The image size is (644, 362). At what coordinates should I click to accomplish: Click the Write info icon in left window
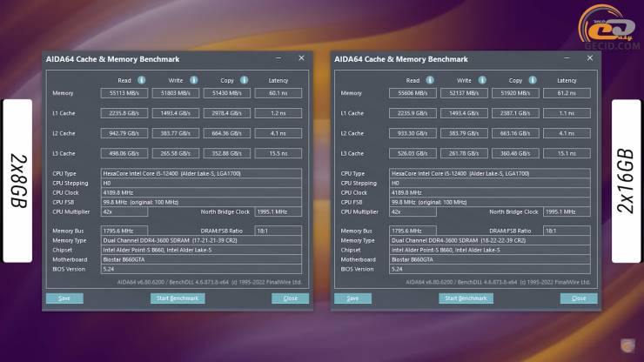[x=194, y=80]
